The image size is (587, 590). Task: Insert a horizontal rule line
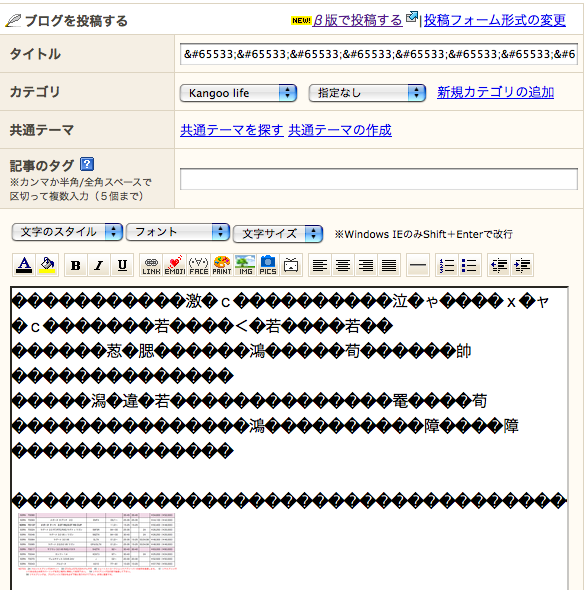point(418,265)
